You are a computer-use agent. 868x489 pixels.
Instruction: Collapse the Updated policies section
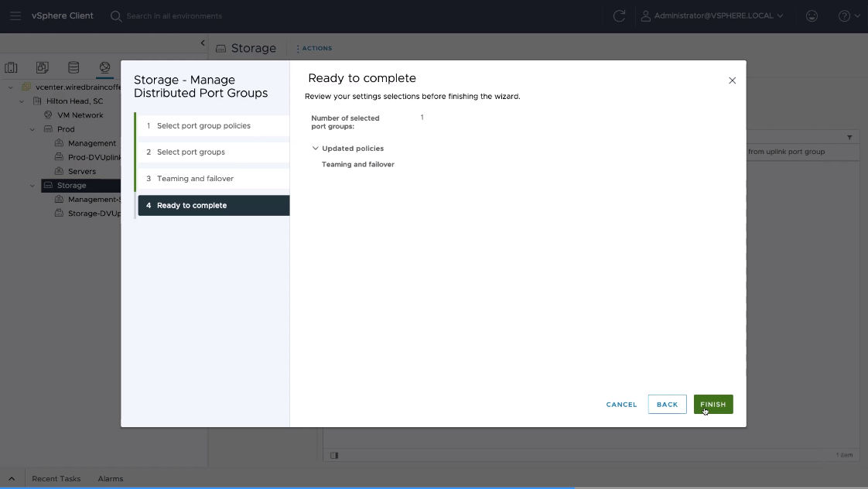(316, 149)
